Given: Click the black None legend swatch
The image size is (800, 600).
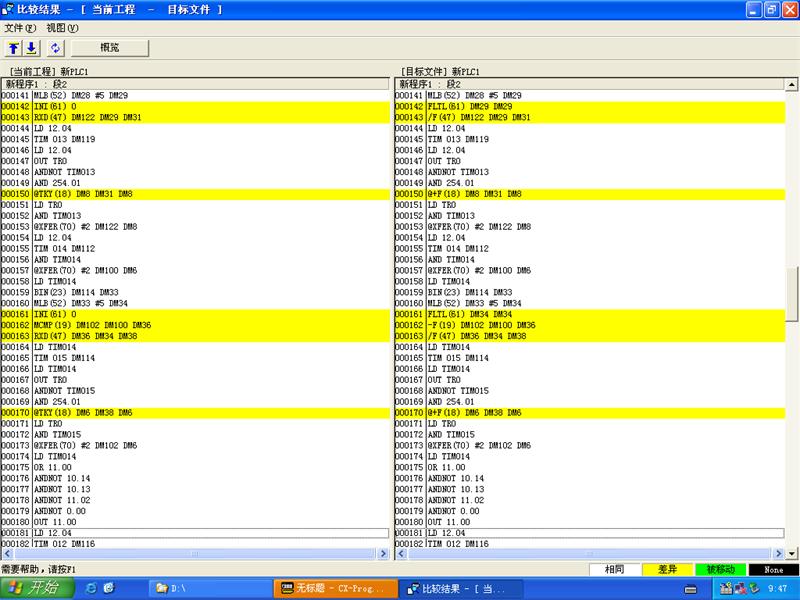Looking at the screenshot, I should click(x=773, y=569).
